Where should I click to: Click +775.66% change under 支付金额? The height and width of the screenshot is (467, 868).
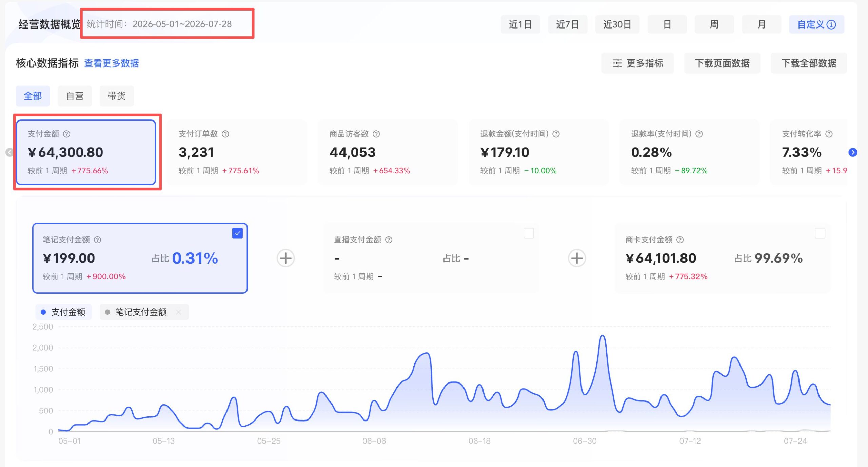click(x=90, y=171)
